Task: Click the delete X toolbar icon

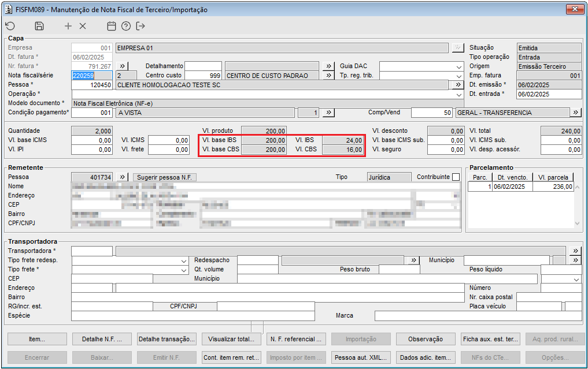Action: pyautogui.click(x=83, y=26)
